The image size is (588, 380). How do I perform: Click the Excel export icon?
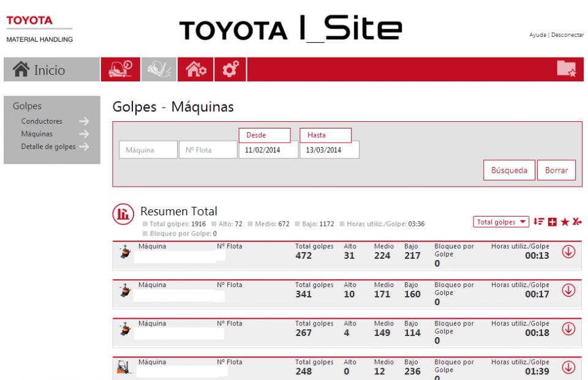click(x=577, y=222)
